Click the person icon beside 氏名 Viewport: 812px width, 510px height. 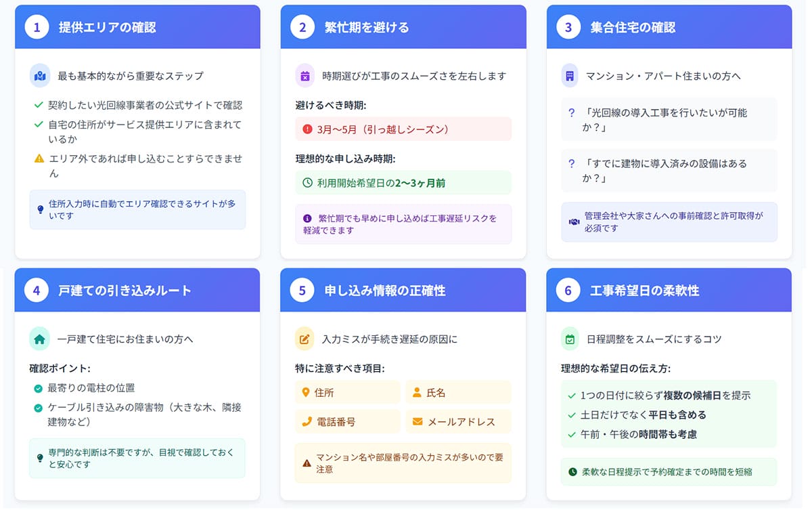(417, 393)
